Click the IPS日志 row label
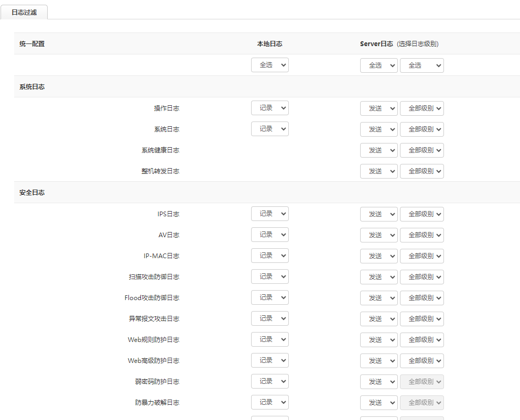 pyautogui.click(x=168, y=214)
